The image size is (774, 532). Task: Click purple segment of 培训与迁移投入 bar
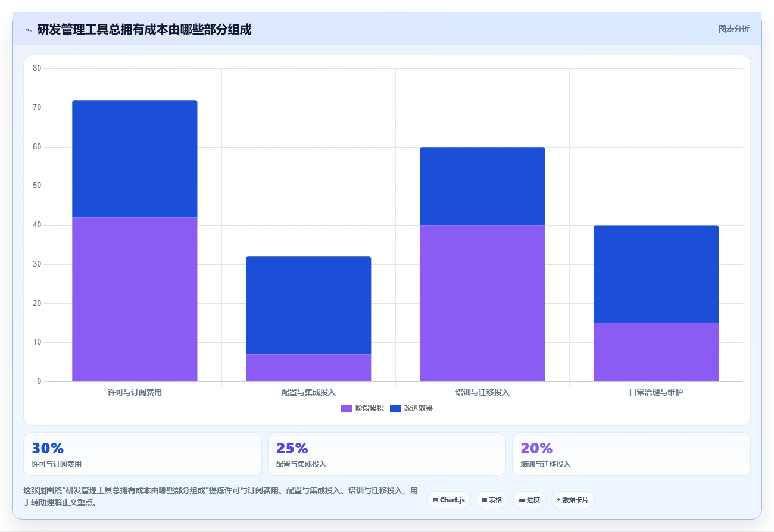tap(482, 303)
